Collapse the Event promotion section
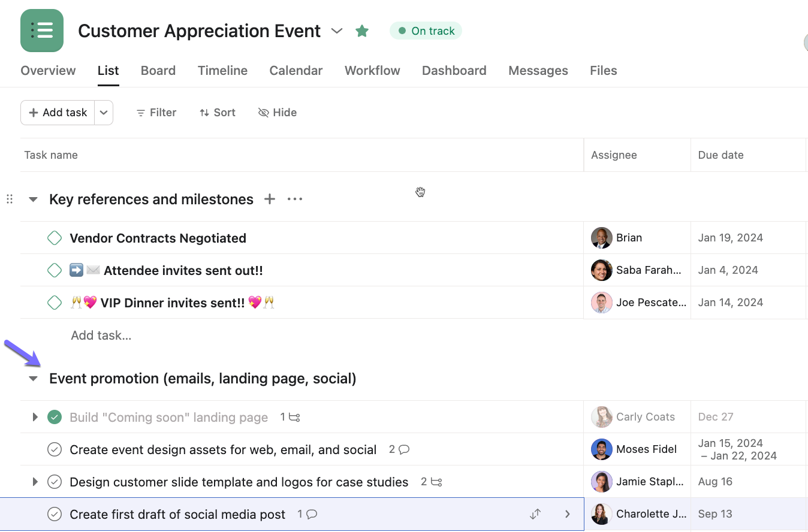The width and height of the screenshot is (808, 532). [x=34, y=379]
